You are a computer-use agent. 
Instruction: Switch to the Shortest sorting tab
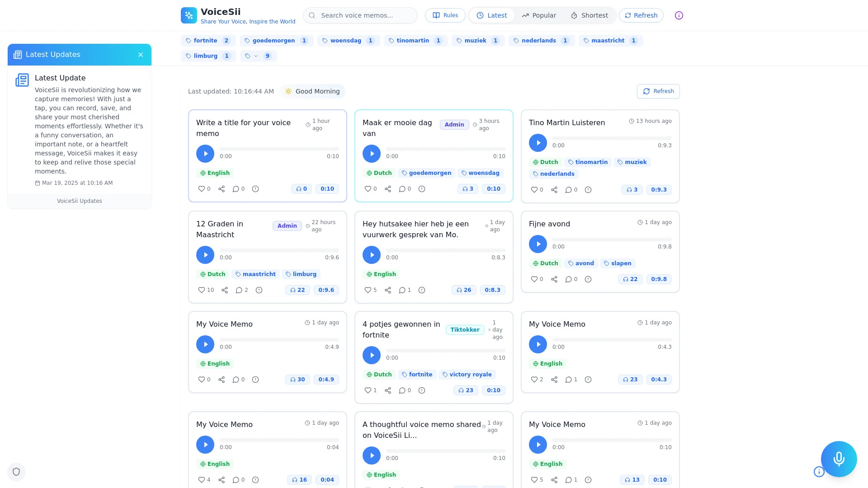pos(589,15)
